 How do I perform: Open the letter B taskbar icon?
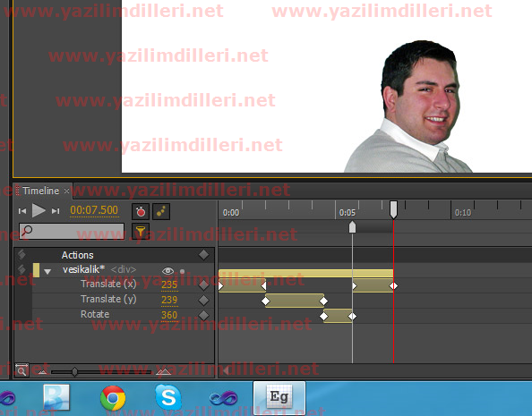point(56,397)
